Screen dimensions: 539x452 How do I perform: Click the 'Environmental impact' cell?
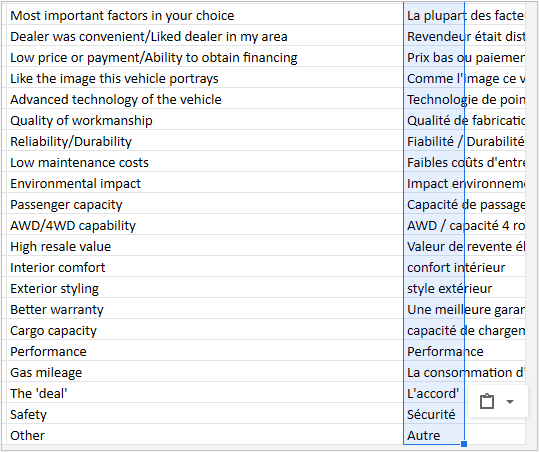click(205, 183)
